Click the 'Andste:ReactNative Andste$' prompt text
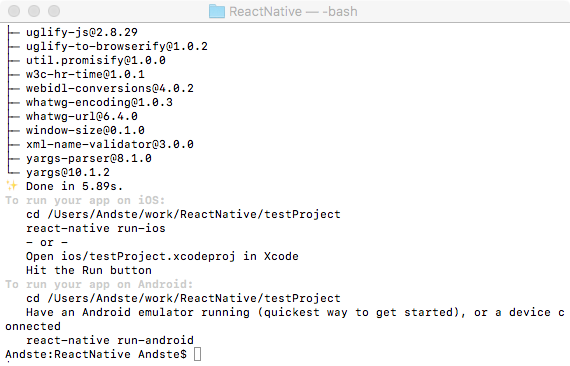The image size is (570, 366). pyautogui.click(x=96, y=354)
